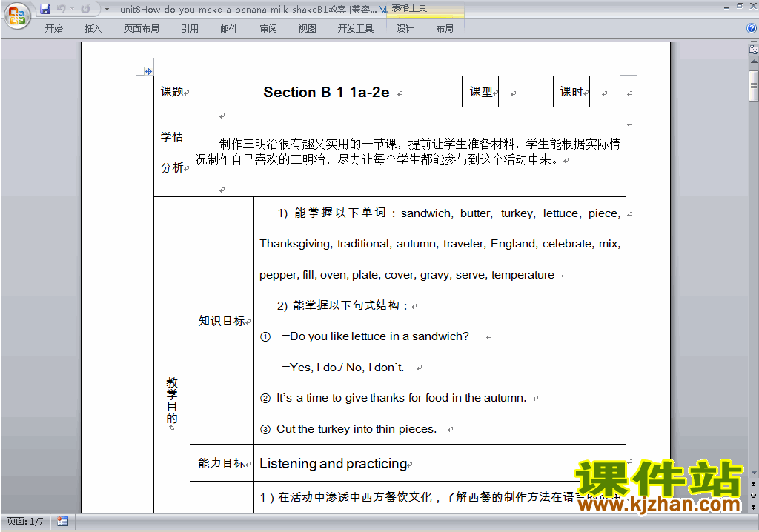The width and height of the screenshot is (759, 532).
Task: Undo the last action
Action: [x=61, y=9]
